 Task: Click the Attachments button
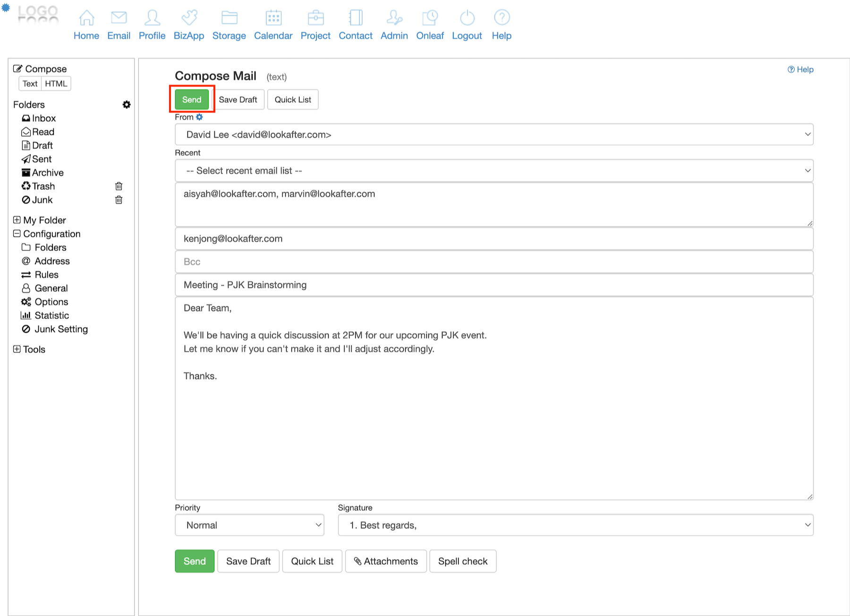tap(386, 561)
